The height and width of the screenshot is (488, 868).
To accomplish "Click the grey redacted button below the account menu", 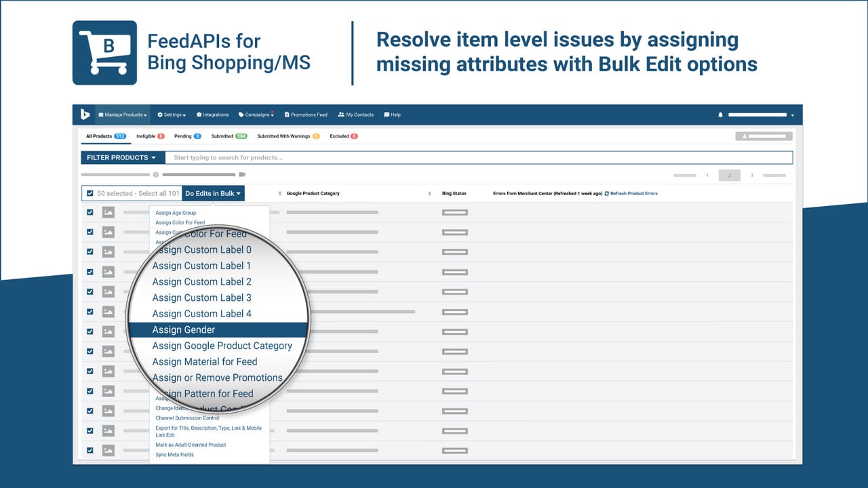I will [764, 136].
